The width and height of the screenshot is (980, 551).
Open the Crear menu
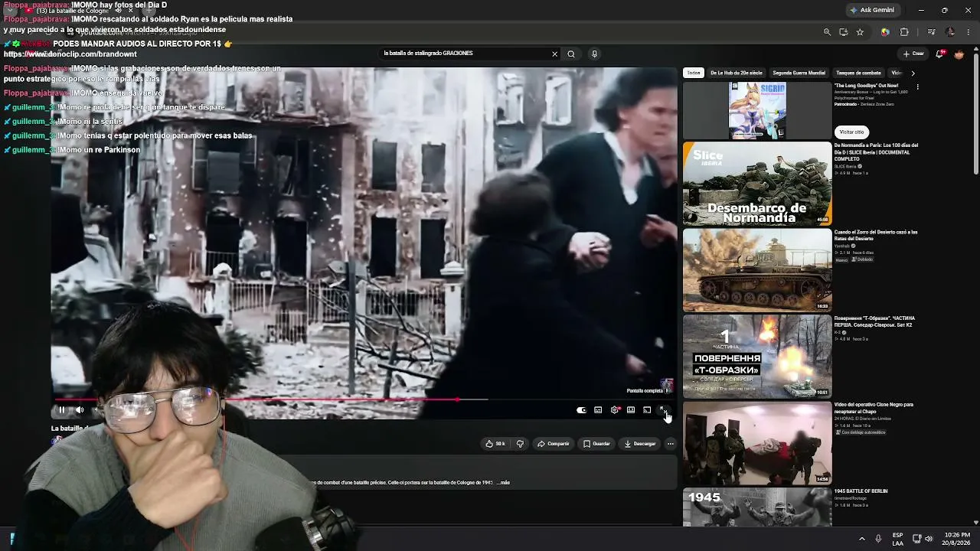click(913, 54)
